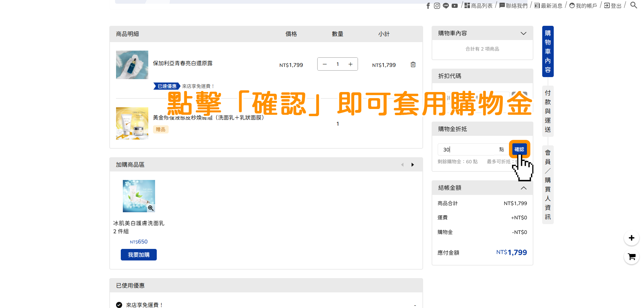Go to next add-on products arrow
The height and width of the screenshot is (308, 644).
pyautogui.click(x=413, y=165)
